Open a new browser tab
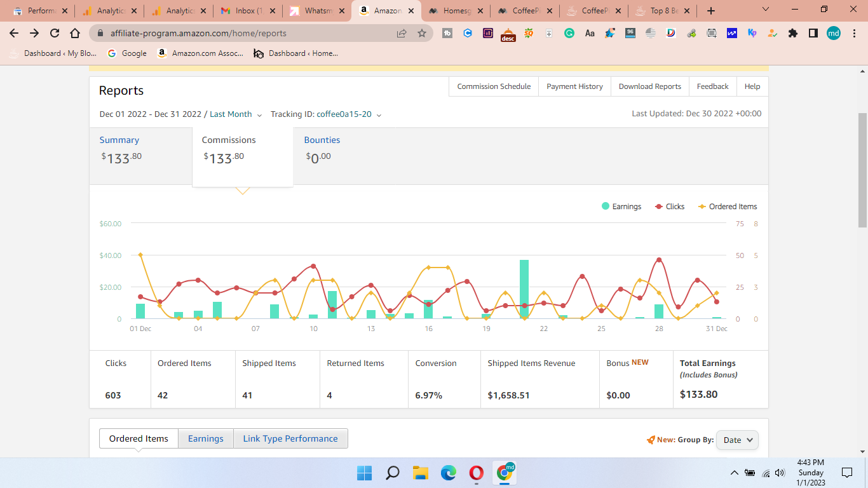Screen dimensions: 868x488 point(711,11)
